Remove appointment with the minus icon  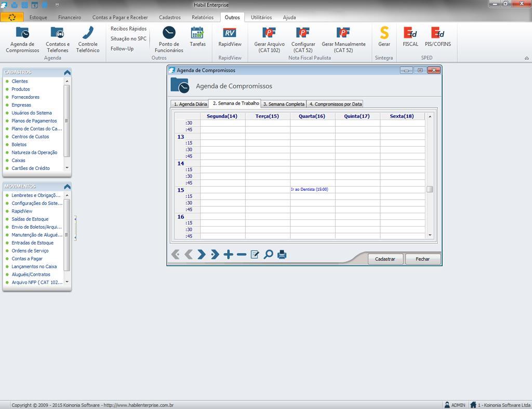point(242,254)
